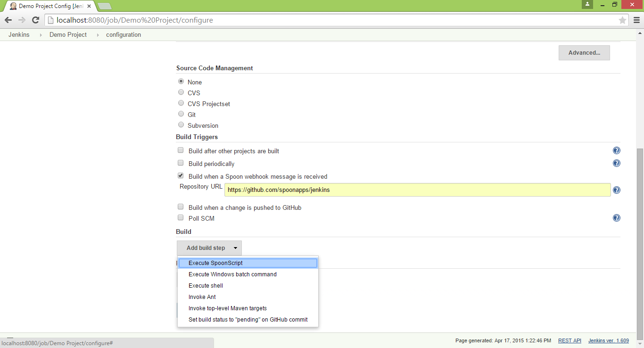Screen dimensions: 644x348
Task: Choose Subversion as source code management
Action: 181,125
